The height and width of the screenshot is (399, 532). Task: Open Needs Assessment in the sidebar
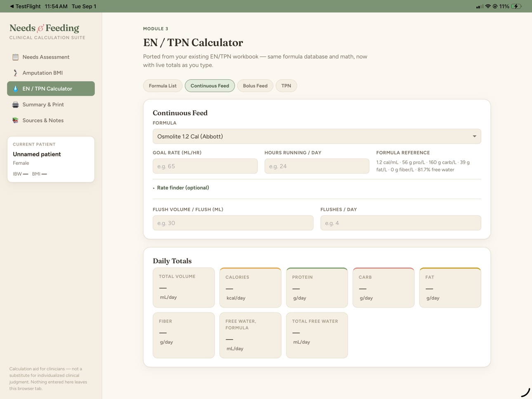[x=51, y=57]
